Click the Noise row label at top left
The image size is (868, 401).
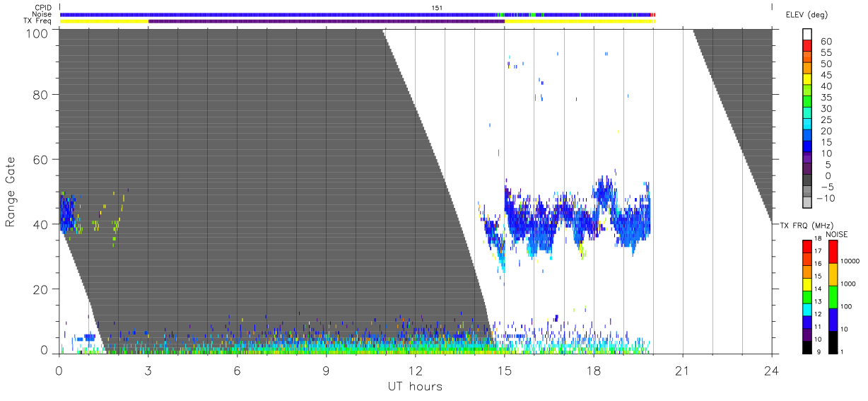coord(42,14)
